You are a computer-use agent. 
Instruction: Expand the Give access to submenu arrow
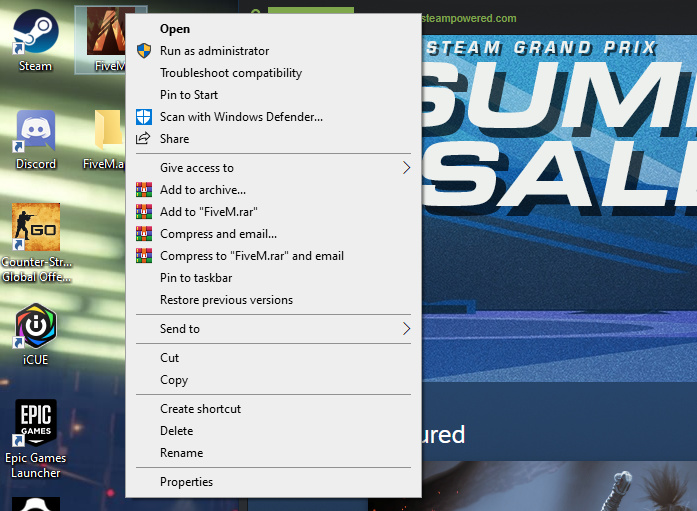406,168
